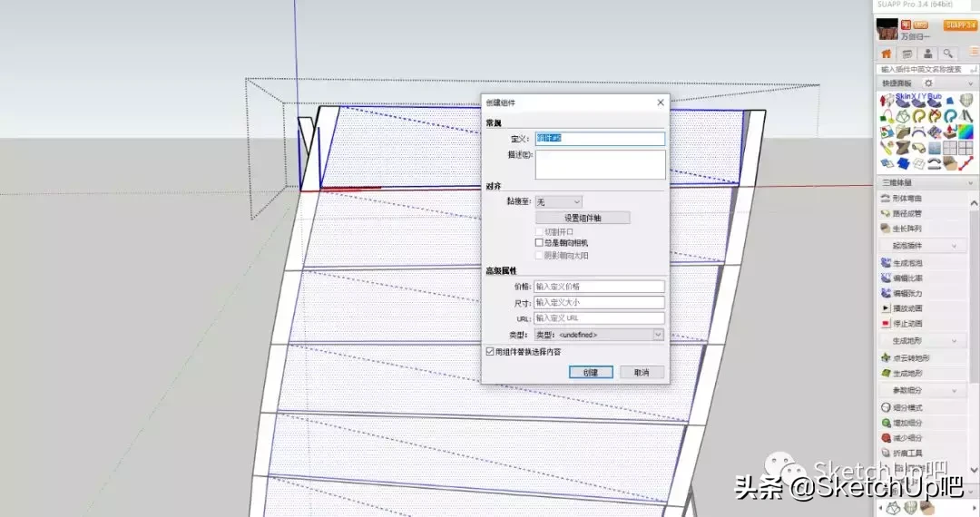Expand the 生成地形 group header
The width and height of the screenshot is (980, 517).
[x=925, y=341]
